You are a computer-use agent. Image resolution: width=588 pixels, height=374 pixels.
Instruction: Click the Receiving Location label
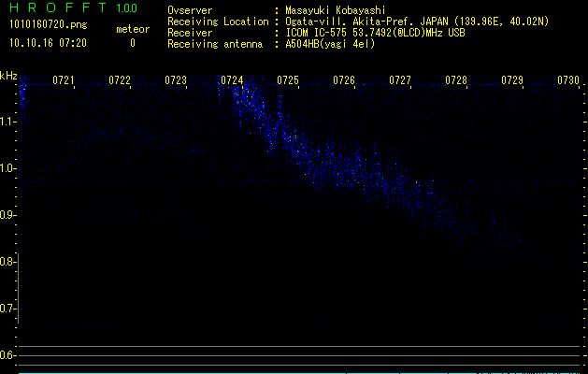point(218,22)
